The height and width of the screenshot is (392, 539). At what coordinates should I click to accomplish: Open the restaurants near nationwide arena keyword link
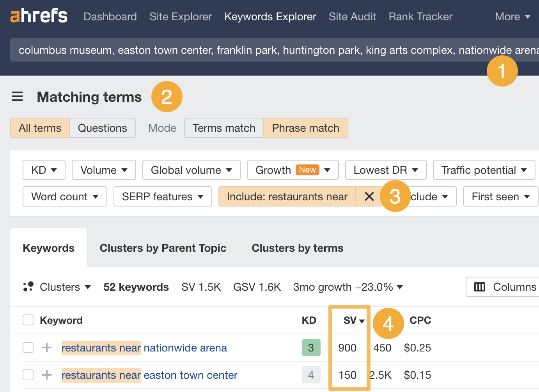pyautogui.click(x=144, y=348)
